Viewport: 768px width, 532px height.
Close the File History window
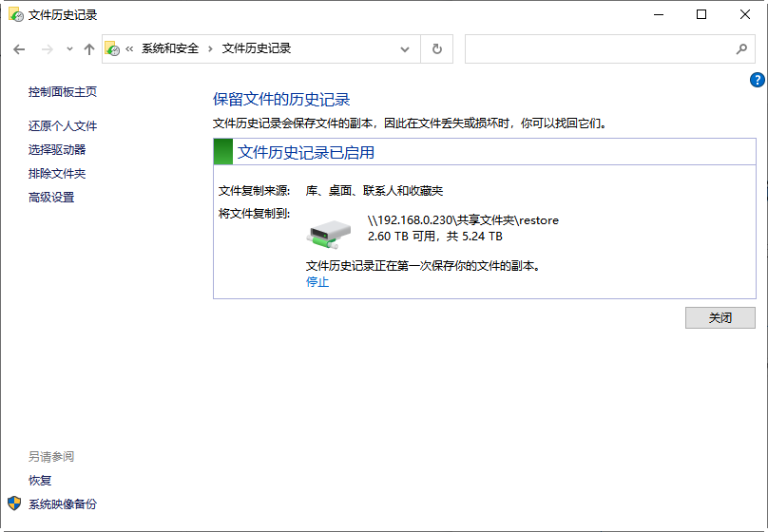pos(745,14)
